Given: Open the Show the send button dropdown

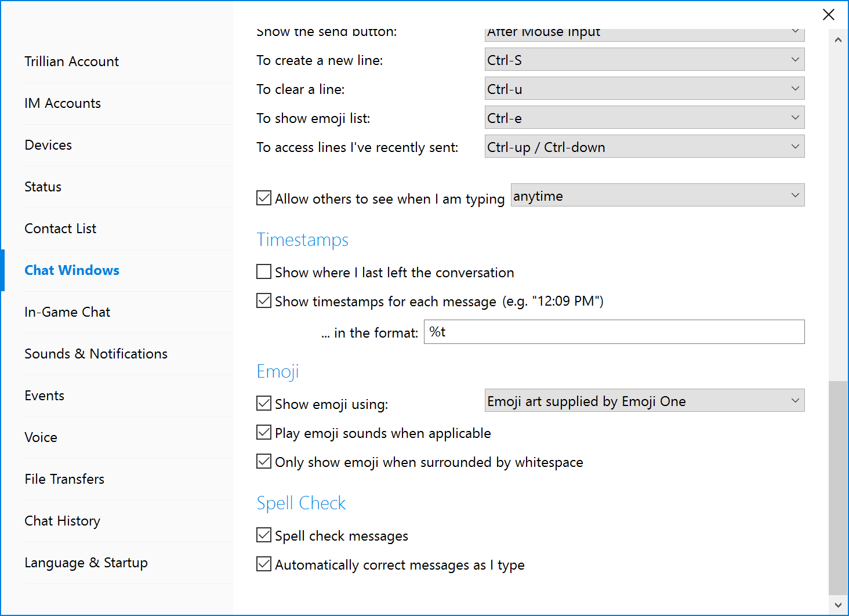Looking at the screenshot, I should (x=644, y=34).
